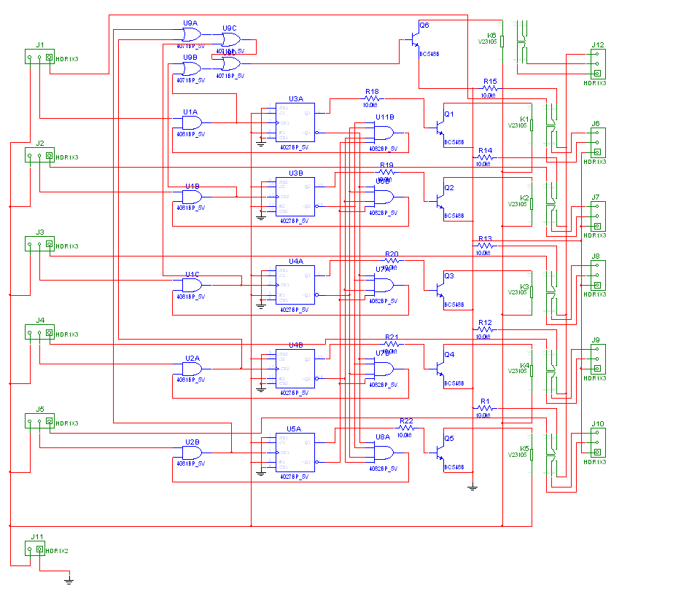700x599 pixels.
Task: Click the J3 header connector
Action: [x=39, y=245]
